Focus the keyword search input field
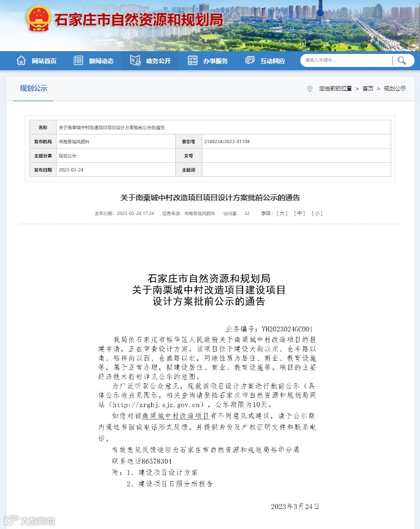The height and width of the screenshot is (529, 420). point(347,60)
